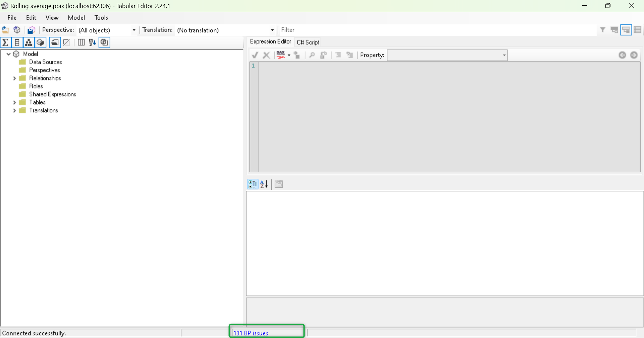
Task: Toggle visibility of hierarchies in the explorer tree
Action: tap(29, 42)
